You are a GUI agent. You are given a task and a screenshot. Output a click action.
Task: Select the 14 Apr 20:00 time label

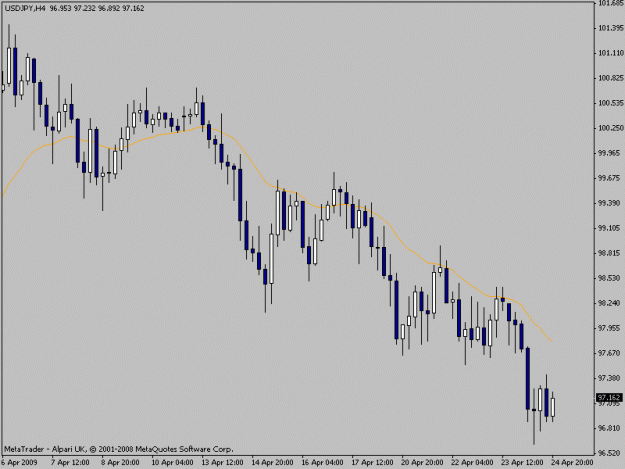point(272,463)
